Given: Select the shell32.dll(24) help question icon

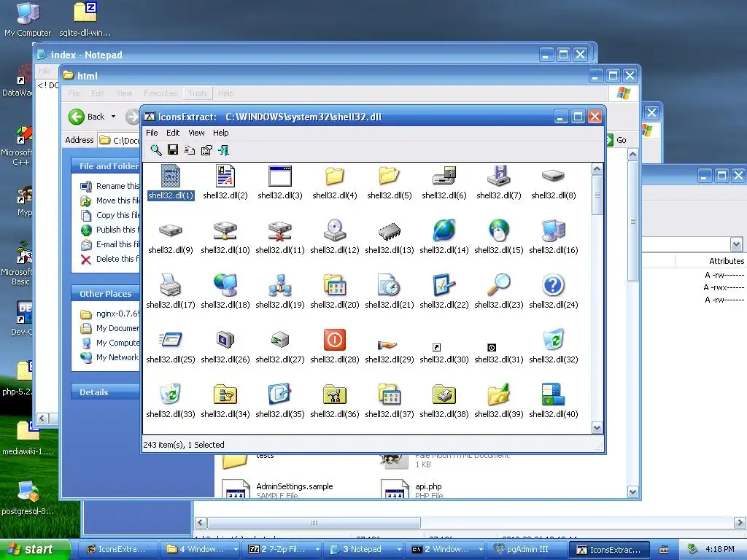Looking at the screenshot, I should pos(553,286).
